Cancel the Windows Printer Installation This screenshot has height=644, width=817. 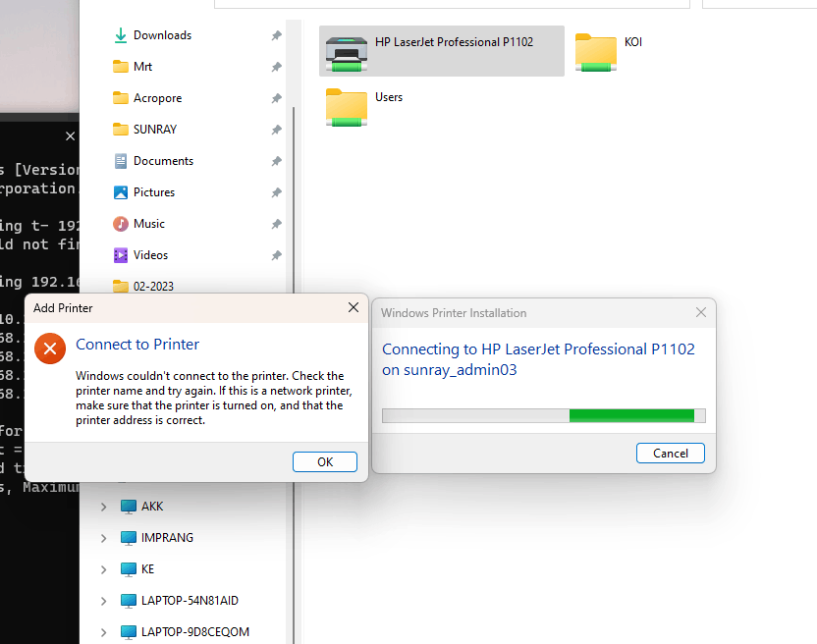pyautogui.click(x=670, y=454)
